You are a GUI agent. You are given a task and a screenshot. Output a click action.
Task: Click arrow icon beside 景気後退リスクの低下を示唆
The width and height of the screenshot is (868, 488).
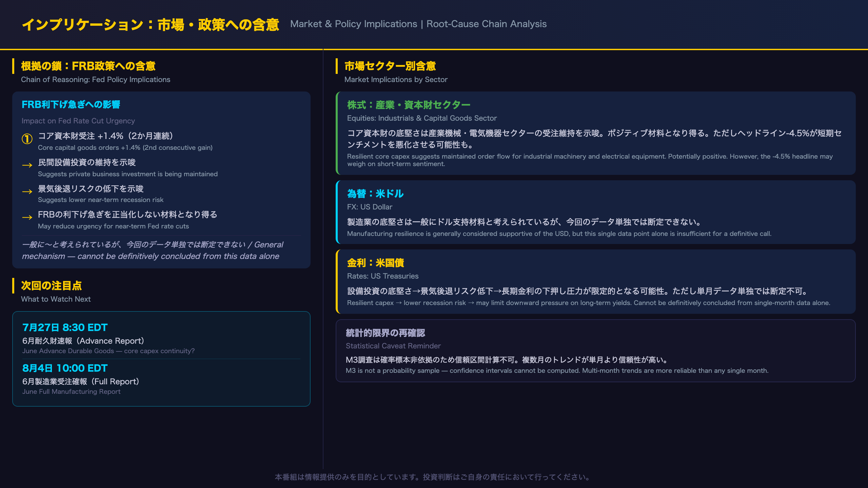[x=27, y=191]
